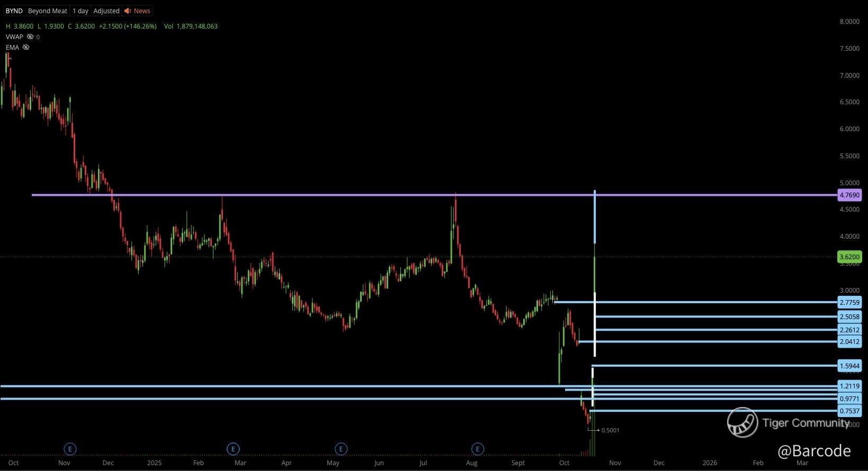This screenshot has height=471, width=868.
Task: Select the 2.2612 price level label
Action: pyautogui.click(x=849, y=330)
